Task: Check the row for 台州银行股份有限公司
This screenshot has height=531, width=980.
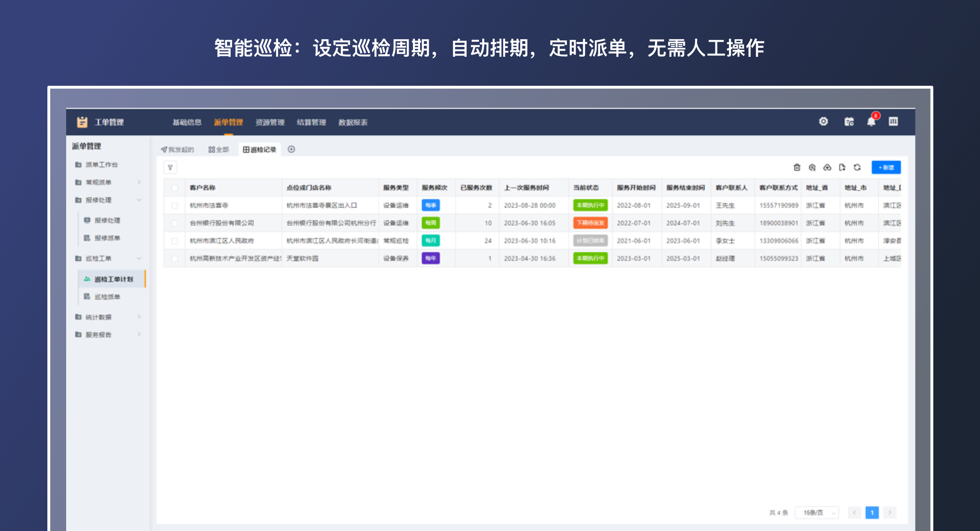Action: tap(175, 223)
